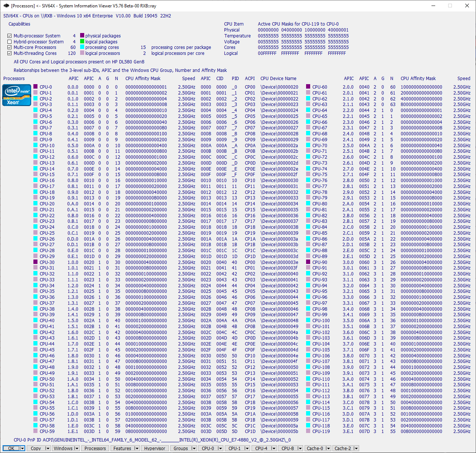
Task: Click the cyan marker beside CPU-62
Action: 308,99
